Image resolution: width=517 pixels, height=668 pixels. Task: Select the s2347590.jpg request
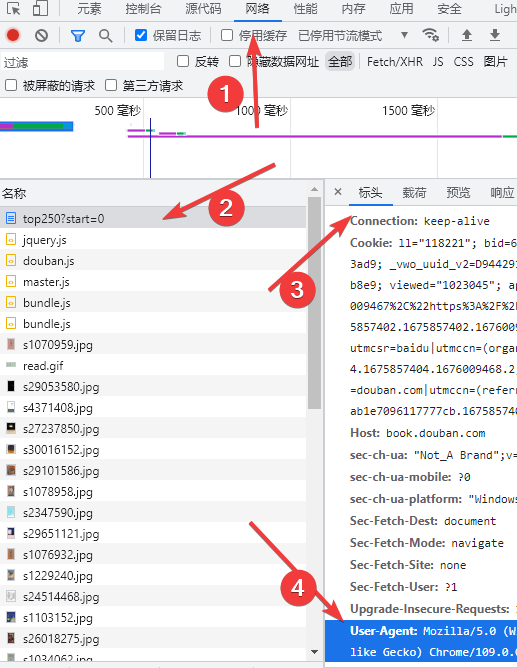click(153, 512)
